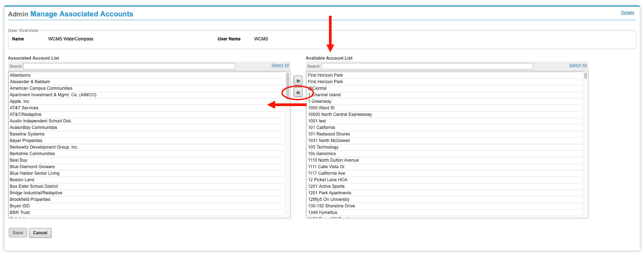Select 1 Channel Island account
This screenshot has height=254, width=644.
click(445, 95)
